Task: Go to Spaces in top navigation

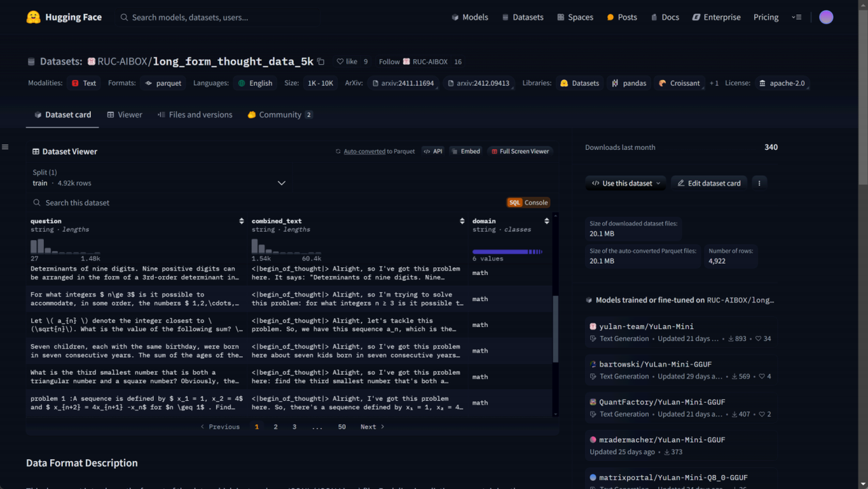Action: 575,17
